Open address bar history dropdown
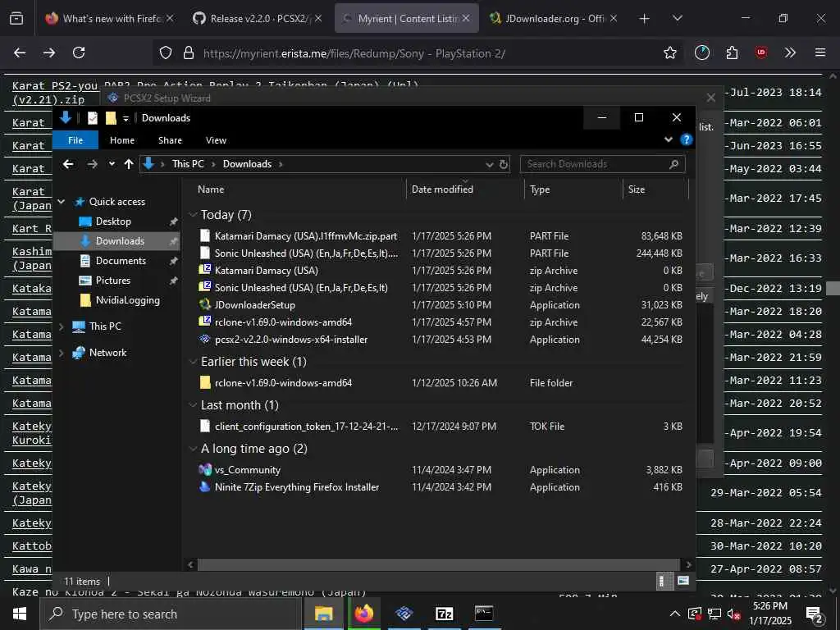Screen dimensions: 840x630 (489, 164)
